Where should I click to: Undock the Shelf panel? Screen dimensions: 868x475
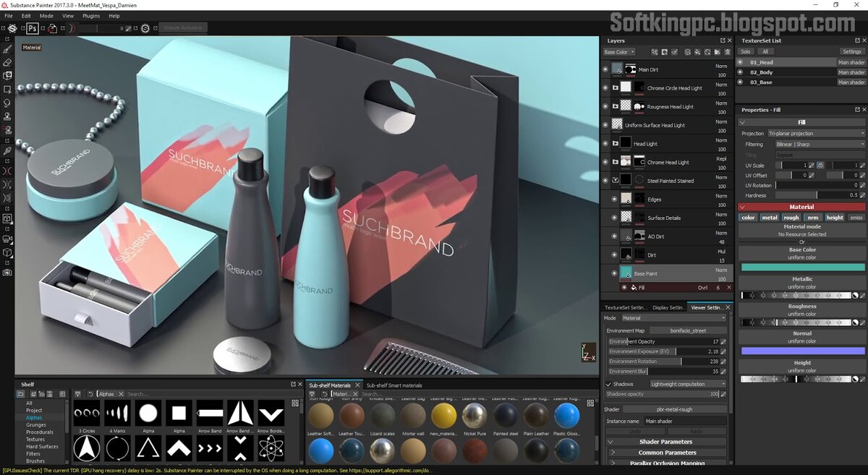pos(293,385)
